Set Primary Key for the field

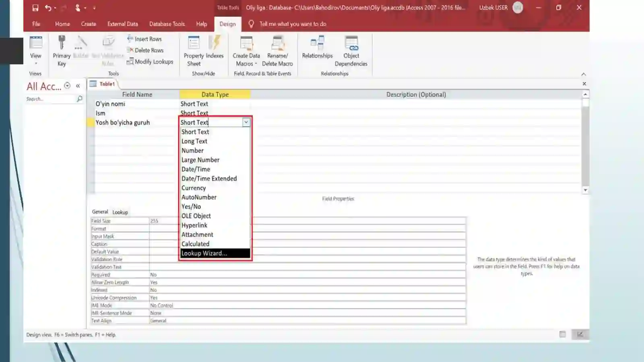point(62,52)
